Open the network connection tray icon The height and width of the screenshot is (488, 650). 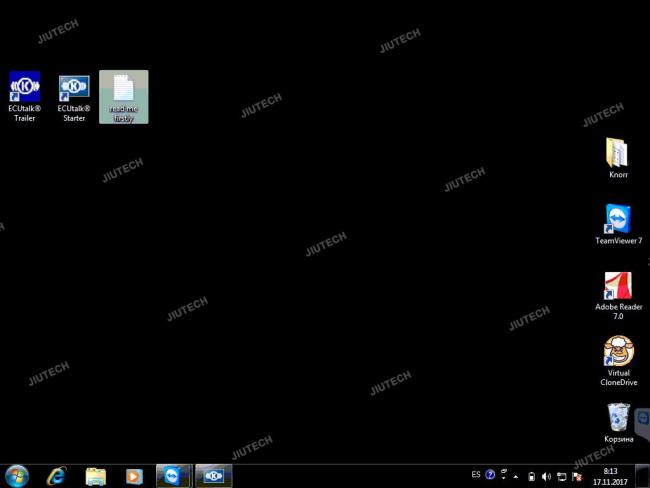562,477
